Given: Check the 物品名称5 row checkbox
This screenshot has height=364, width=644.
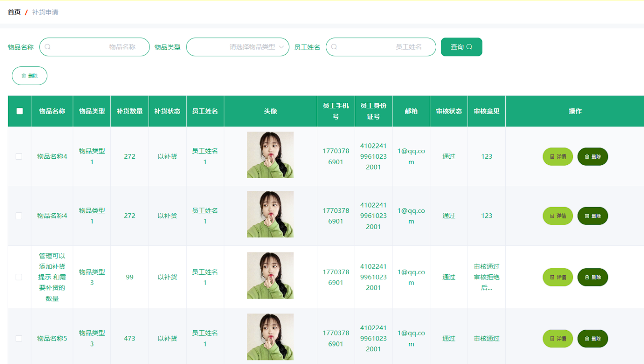Looking at the screenshot, I should point(19,338).
